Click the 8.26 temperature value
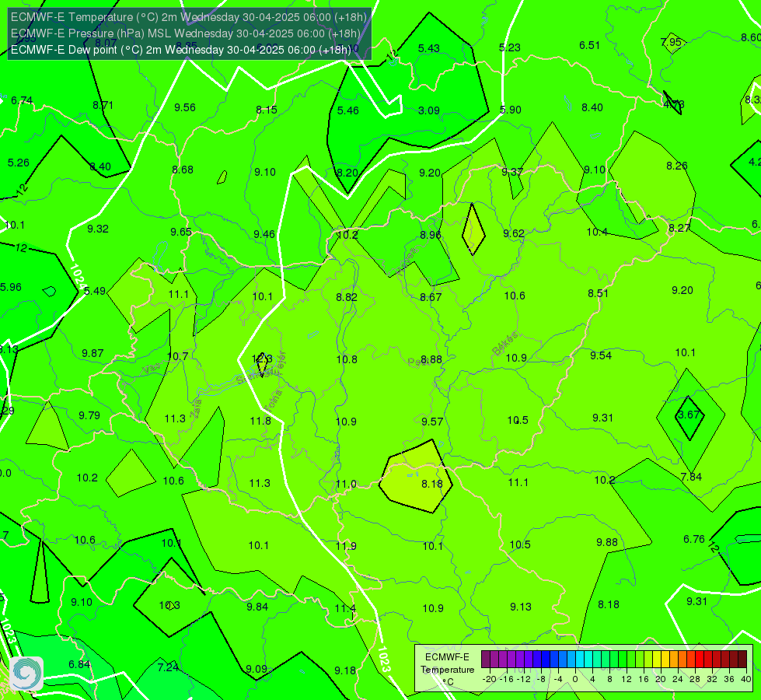This screenshot has width=761, height=700. (676, 166)
